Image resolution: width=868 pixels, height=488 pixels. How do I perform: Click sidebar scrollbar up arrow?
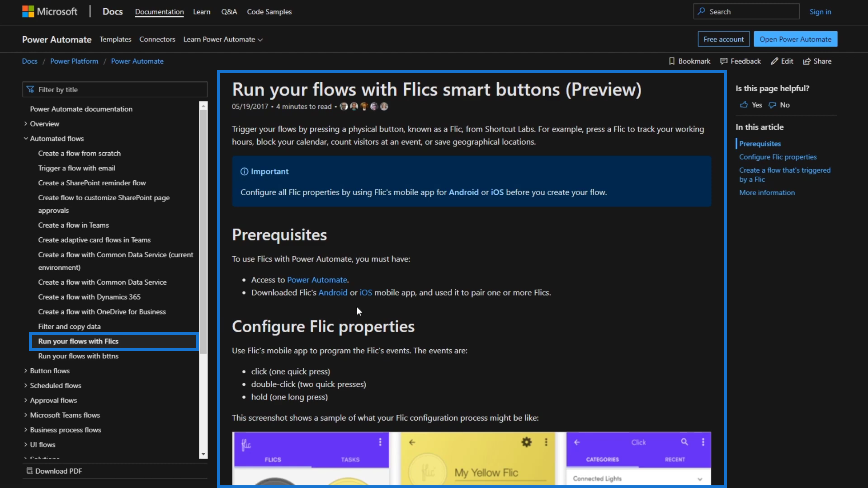[x=203, y=106]
